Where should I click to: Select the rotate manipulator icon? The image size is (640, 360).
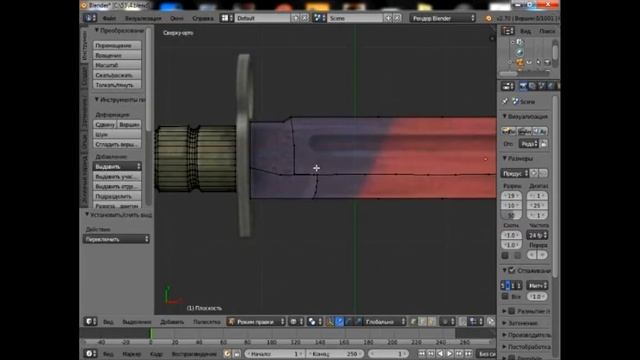pos(349,322)
